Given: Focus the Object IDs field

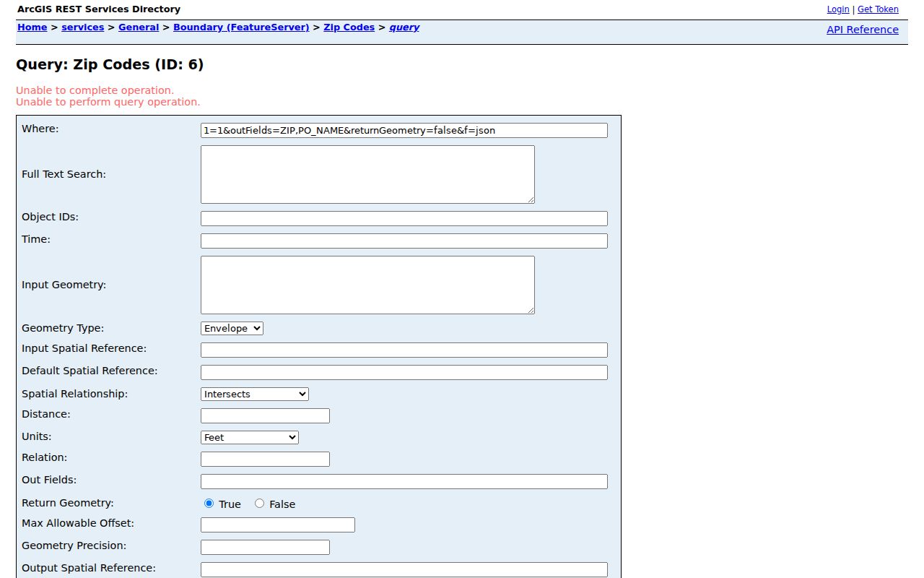Looking at the screenshot, I should click(404, 218).
